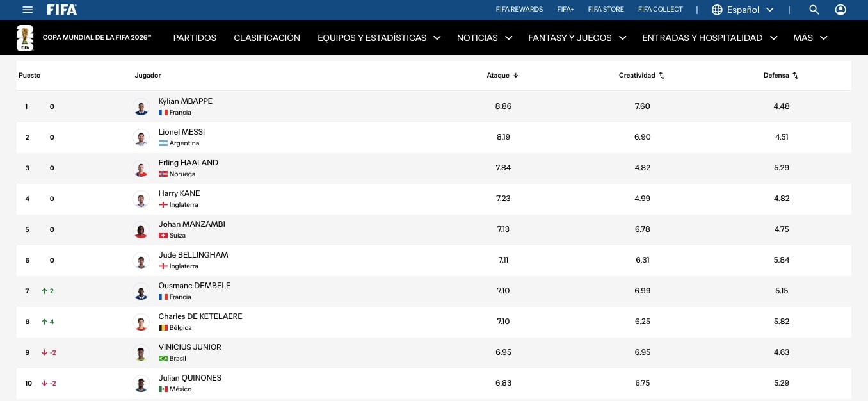Click Kylian Mbappe's avatar photo
Image resolution: width=868 pixels, height=401 pixels.
tap(141, 107)
